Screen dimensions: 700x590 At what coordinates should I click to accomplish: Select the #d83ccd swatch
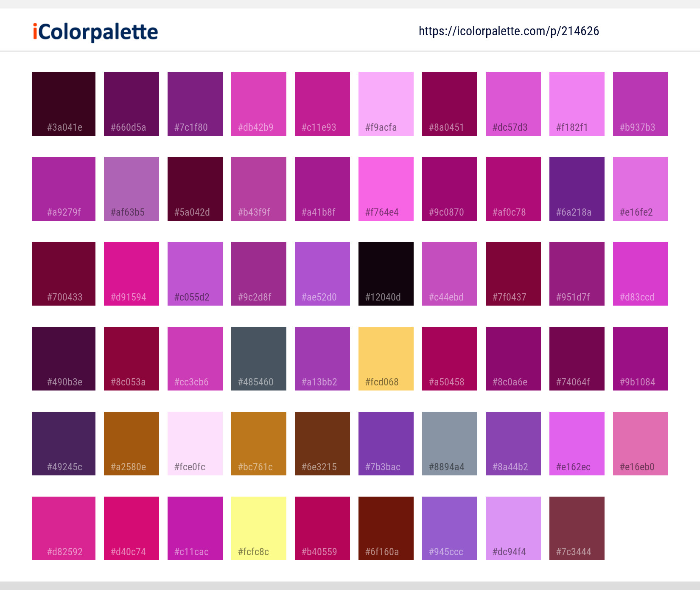tap(641, 274)
